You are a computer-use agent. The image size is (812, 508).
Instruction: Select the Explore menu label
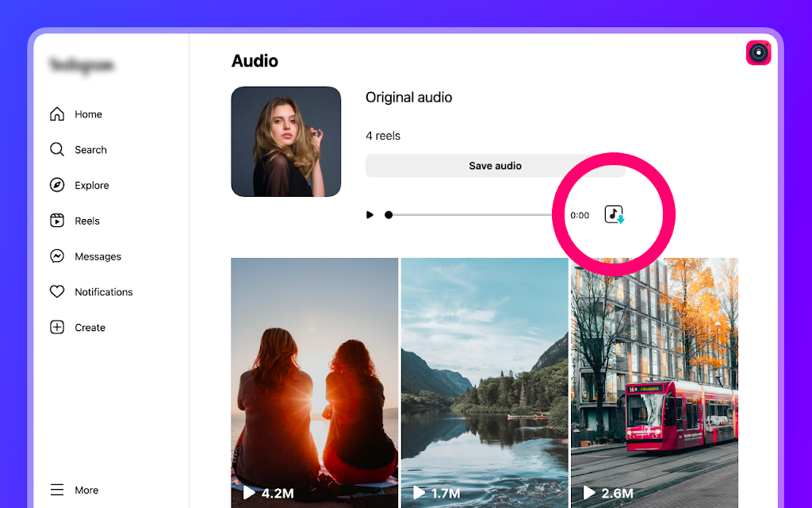[92, 186]
